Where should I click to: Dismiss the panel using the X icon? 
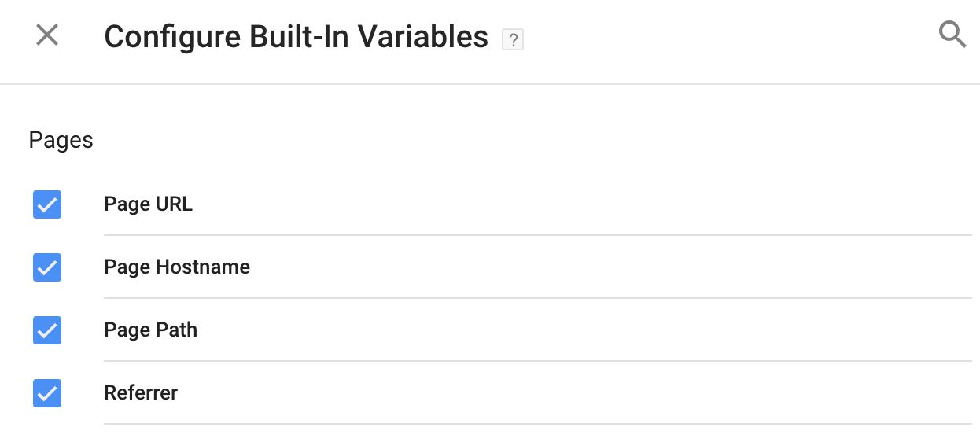(x=47, y=35)
